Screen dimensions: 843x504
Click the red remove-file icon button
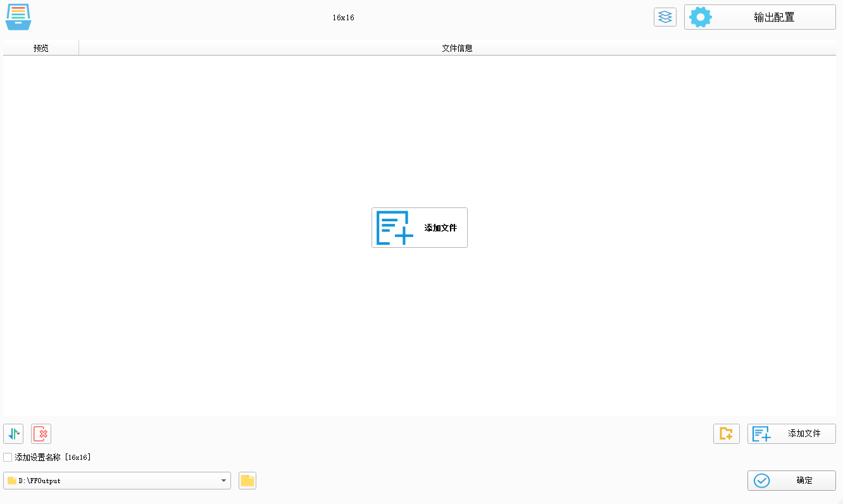tap(41, 434)
